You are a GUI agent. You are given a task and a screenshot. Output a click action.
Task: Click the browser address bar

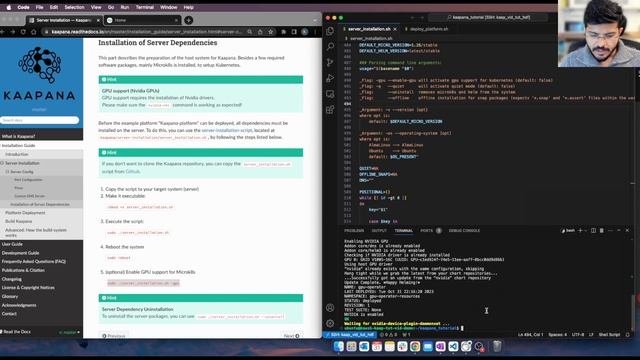(147, 32)
